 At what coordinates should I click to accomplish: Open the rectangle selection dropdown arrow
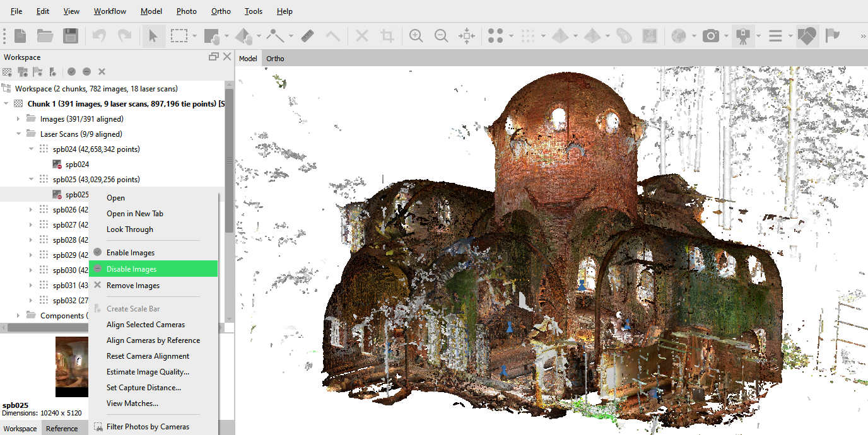[195, 37]
